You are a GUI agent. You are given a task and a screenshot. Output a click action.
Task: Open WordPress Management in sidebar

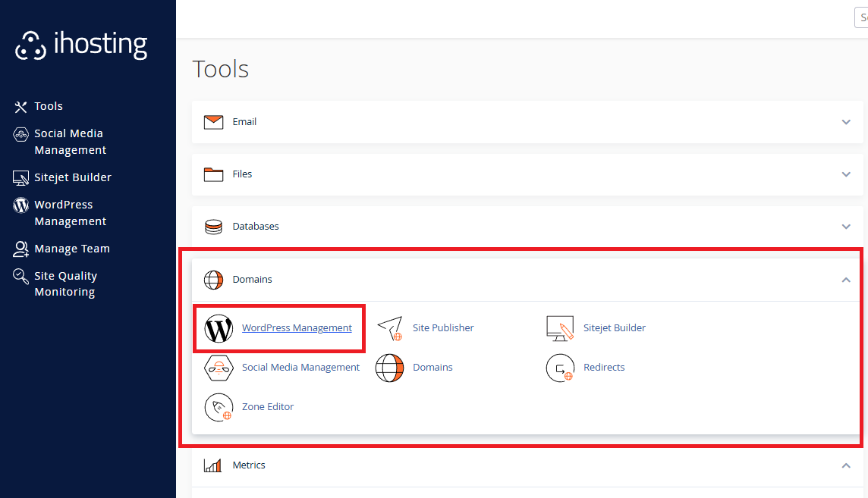tap(71, 213)
